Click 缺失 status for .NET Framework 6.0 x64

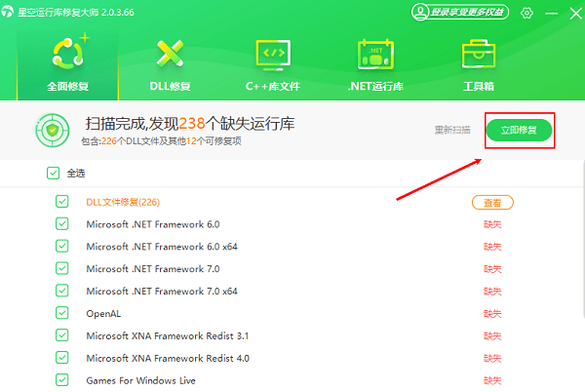(x=492, y=247)
